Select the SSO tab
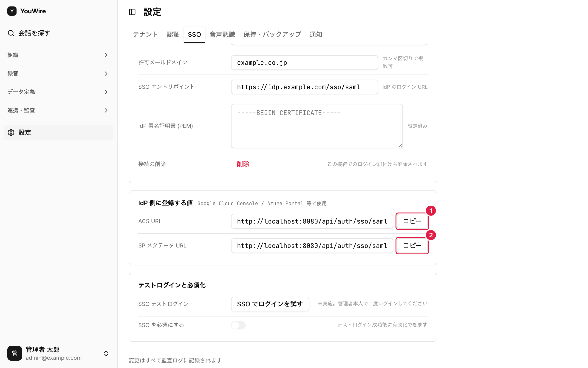The image size is (588, 368). pyautogui.click(x=194, y=34)
